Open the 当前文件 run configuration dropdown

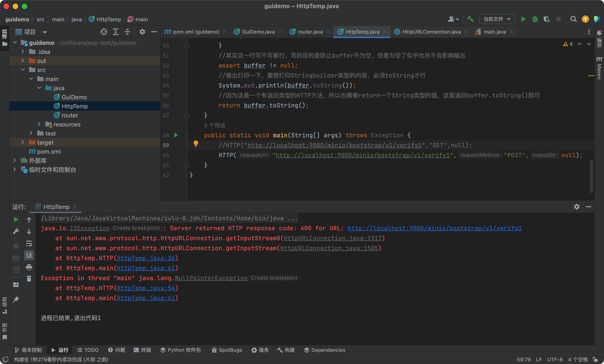pyautogui.click(x=497, y=19)
